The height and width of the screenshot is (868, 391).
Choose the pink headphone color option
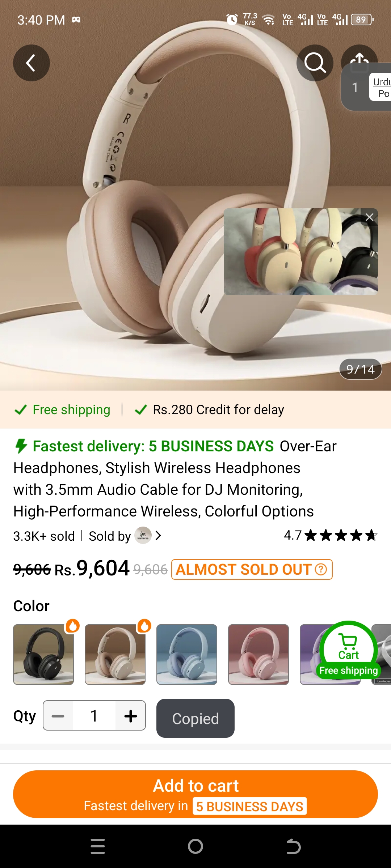coord(258,655)
